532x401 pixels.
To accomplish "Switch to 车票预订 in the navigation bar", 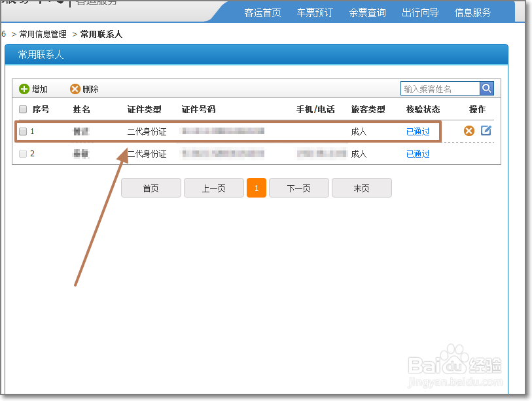I will tap(315, 12).
